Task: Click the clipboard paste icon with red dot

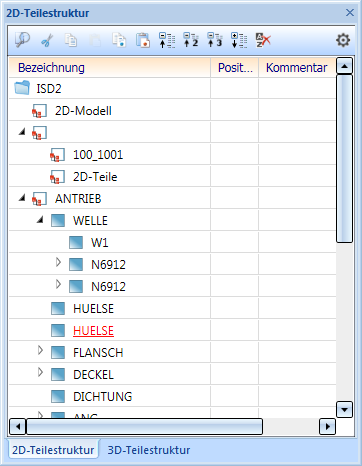Action: coord(143,40)
